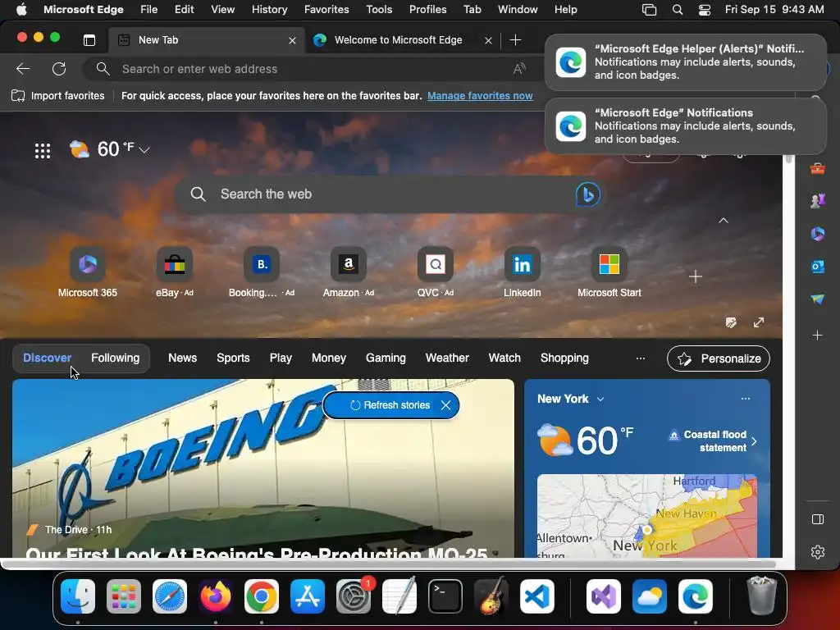
Task: Click the Microsoft Edge Notifications banner
Action: click(x=685, y=126)
